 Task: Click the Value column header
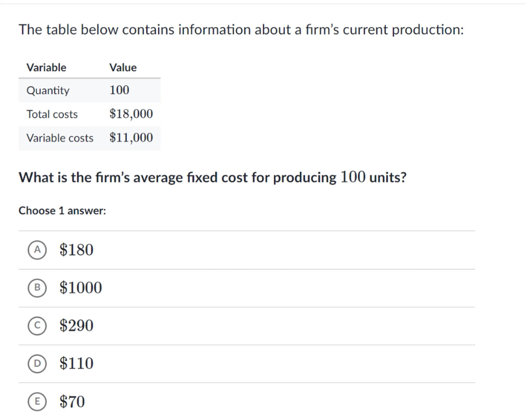coord(123,68)
